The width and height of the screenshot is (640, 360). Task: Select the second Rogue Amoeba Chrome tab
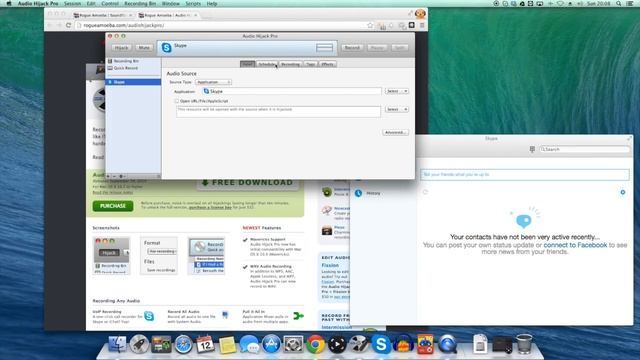point(167,15)
